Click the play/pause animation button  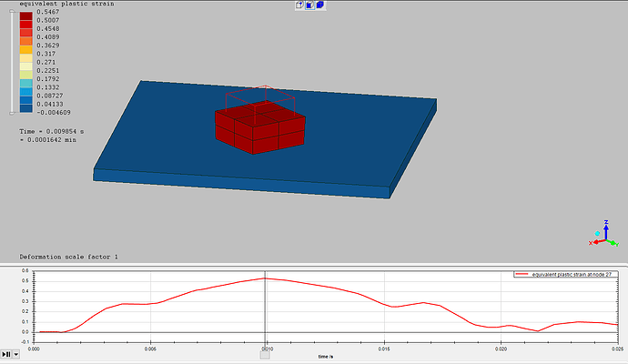(6, 354)
